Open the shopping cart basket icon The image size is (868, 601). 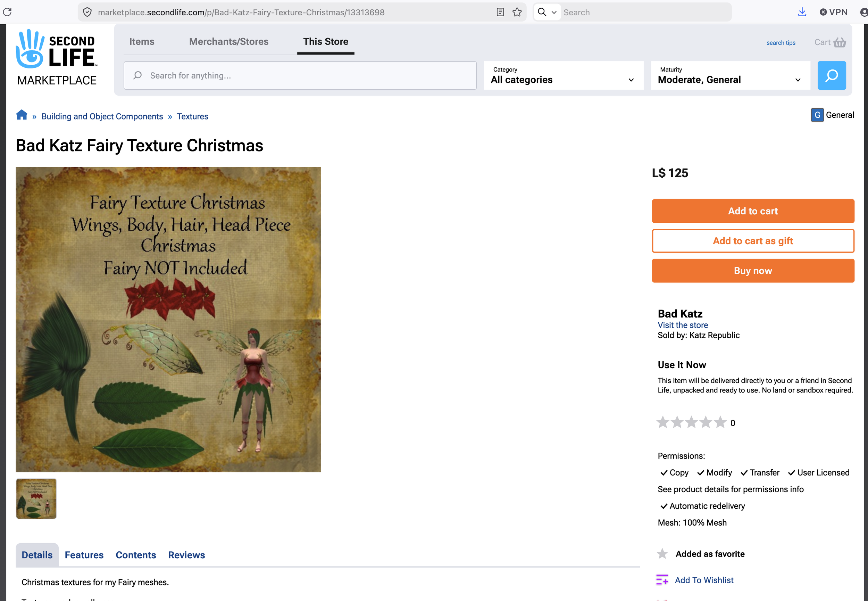click(x=840, y=42)
